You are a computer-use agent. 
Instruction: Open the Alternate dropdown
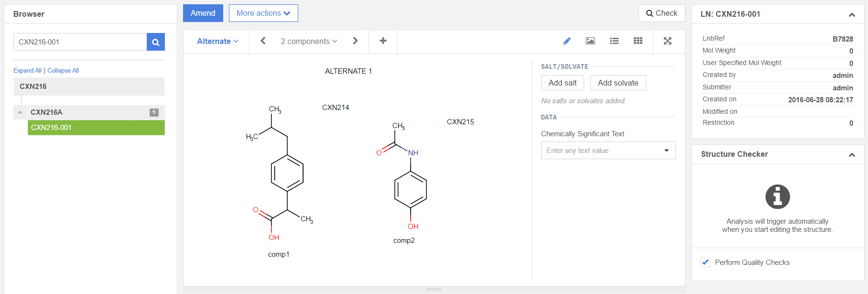pos(217,42)
